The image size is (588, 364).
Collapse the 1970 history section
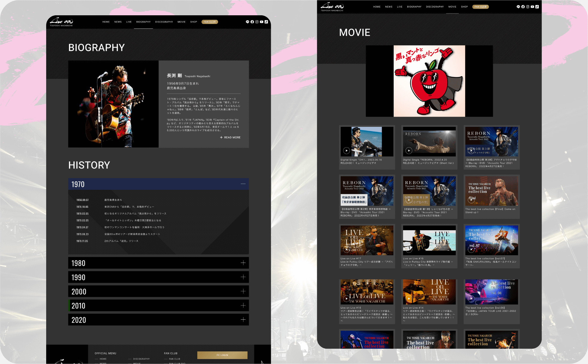tap(243, 184)
